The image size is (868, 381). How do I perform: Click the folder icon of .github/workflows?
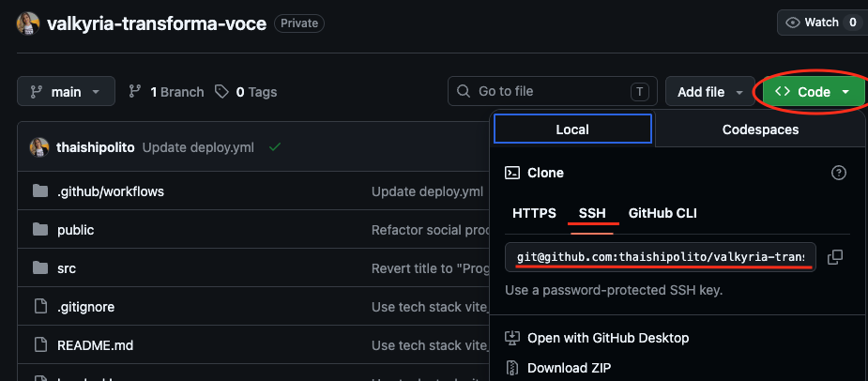(x=39, y=191)
